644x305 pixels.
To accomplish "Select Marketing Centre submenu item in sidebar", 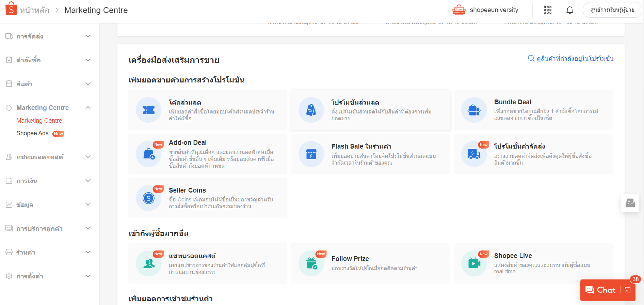I will click(39, 121).
